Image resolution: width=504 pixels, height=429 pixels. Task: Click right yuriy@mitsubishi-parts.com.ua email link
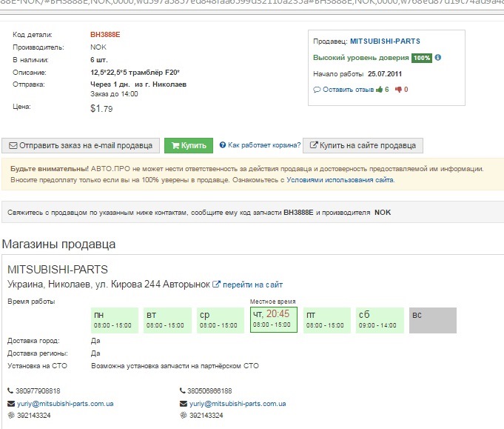238,404
